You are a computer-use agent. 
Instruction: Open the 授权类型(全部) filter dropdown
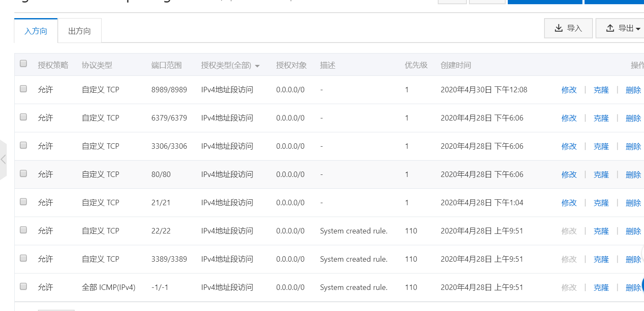(x=230, y=65)
